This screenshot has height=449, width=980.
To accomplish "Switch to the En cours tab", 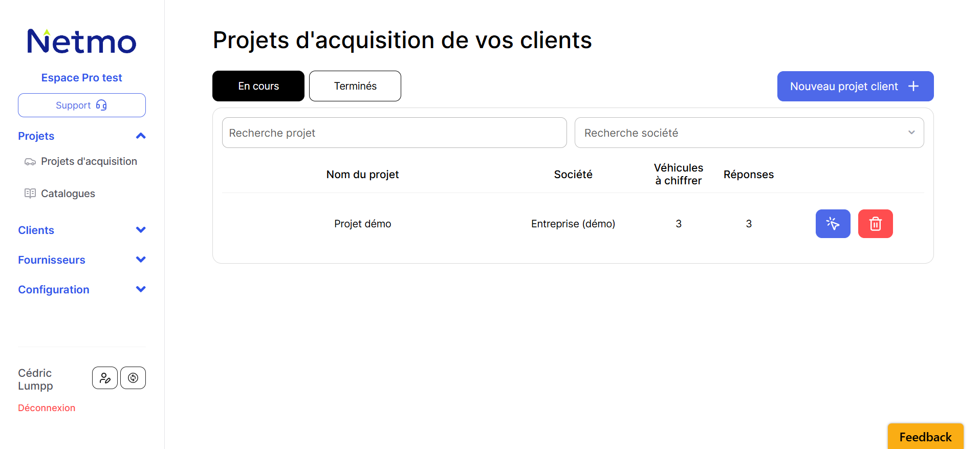I will click(x=258, y=86).
